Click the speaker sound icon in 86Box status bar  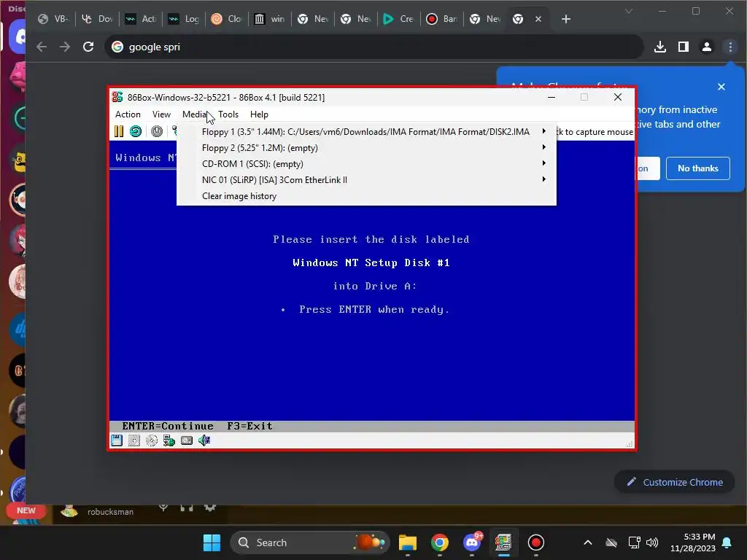(x=204, y=440)
